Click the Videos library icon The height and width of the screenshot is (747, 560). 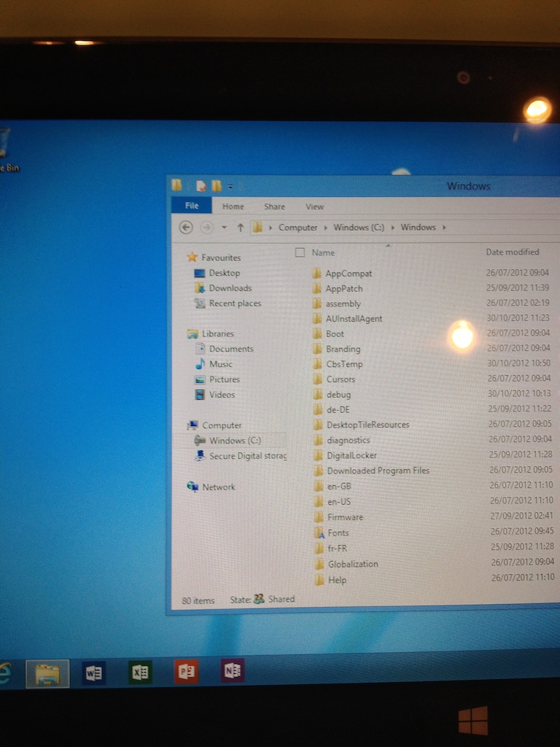click(200, 395)
